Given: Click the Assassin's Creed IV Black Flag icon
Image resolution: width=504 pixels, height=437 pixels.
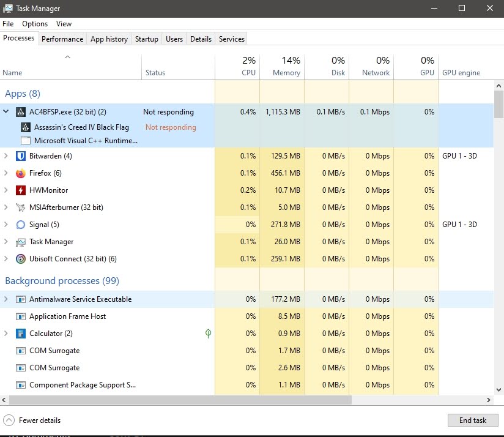Looking at the screenshot, I should (x=26, y=127).
